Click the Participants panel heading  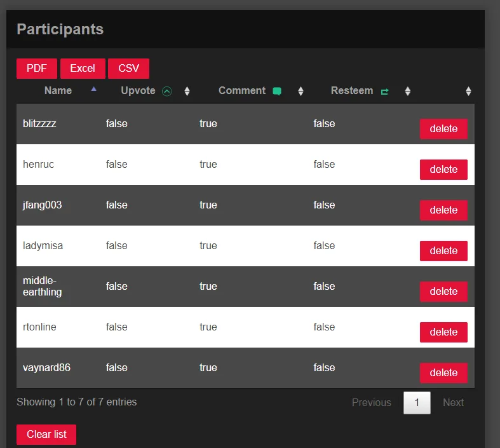[60, 29]
